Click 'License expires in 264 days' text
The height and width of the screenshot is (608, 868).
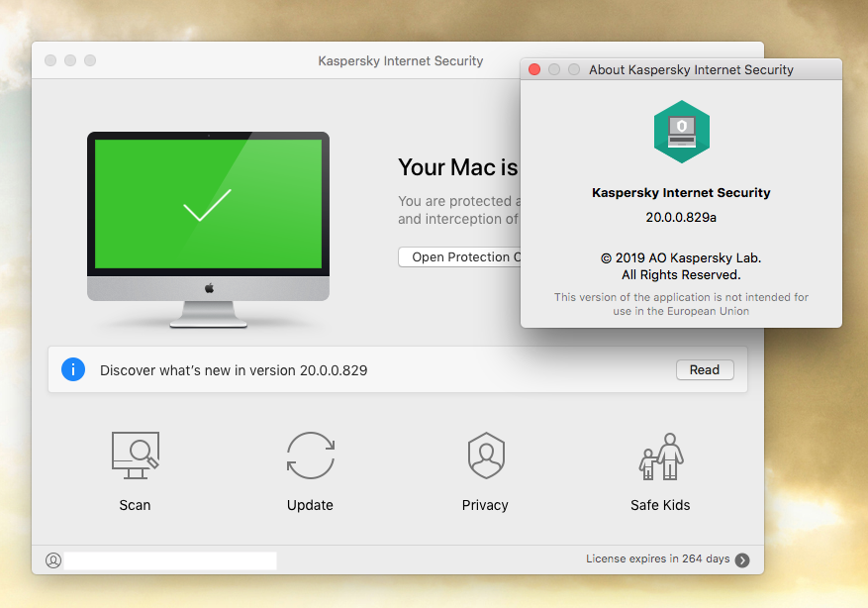tap(657, 558)
